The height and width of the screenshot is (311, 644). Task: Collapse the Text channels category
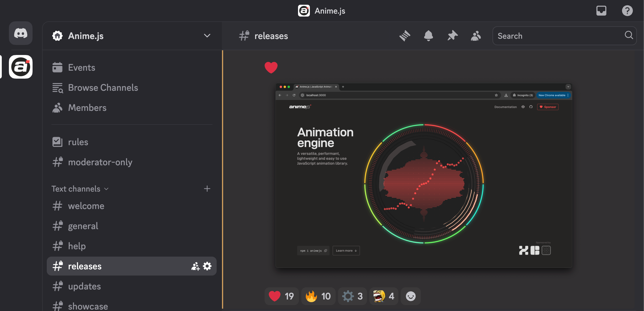80,189
